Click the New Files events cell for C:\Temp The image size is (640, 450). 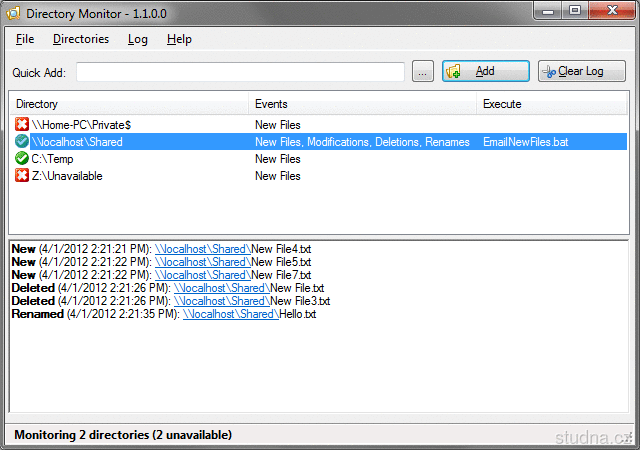click(278, 159)
